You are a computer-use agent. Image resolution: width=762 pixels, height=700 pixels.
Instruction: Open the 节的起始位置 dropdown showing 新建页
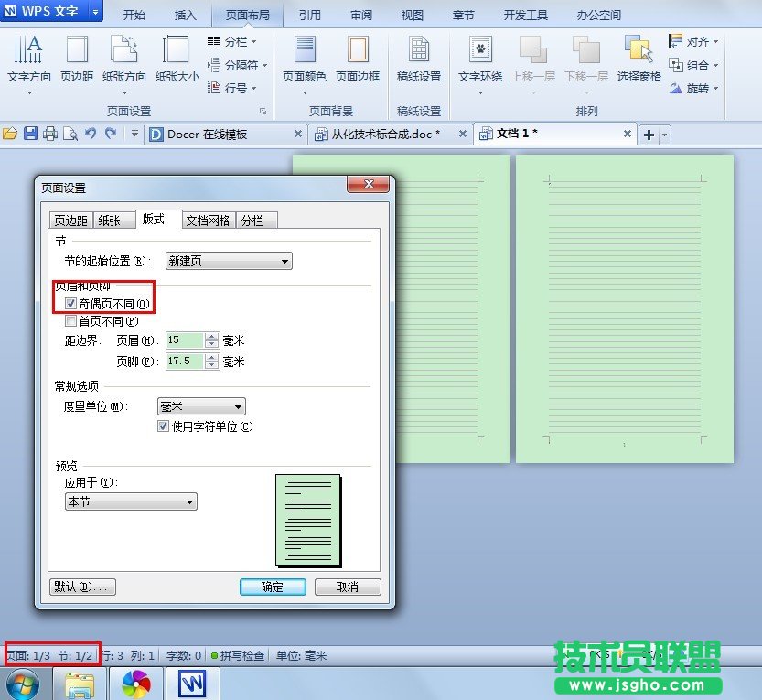(x=284, y=261)
